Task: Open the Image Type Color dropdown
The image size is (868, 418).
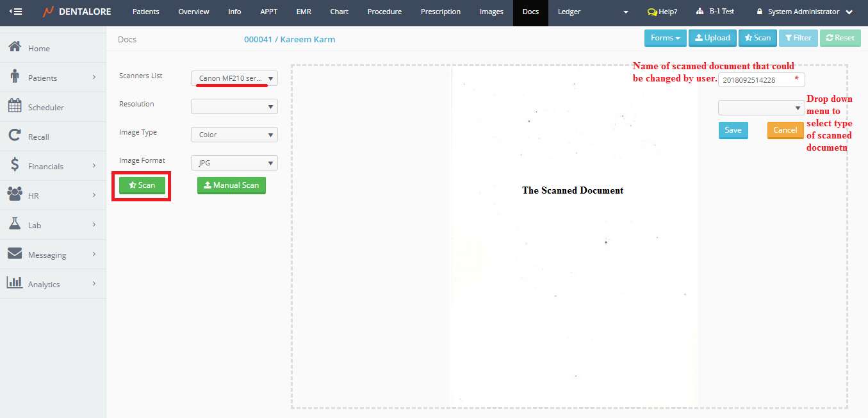Action: click(x=234, y=135)
